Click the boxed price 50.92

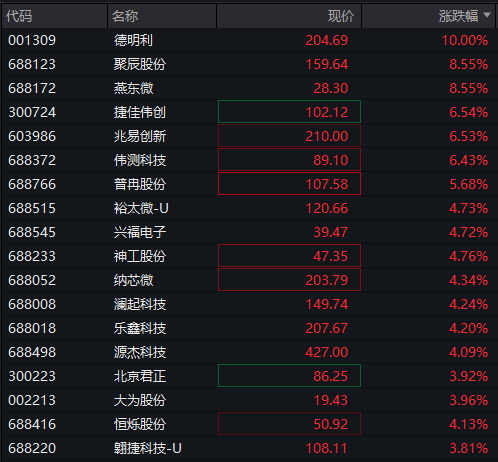[289, 424]
